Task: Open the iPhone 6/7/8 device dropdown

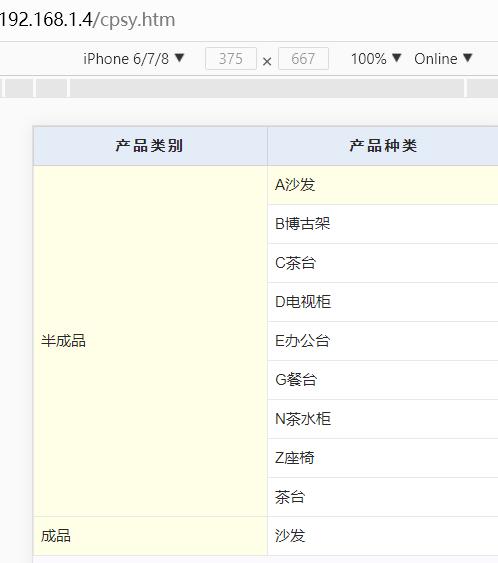Action: coord(134,59)
